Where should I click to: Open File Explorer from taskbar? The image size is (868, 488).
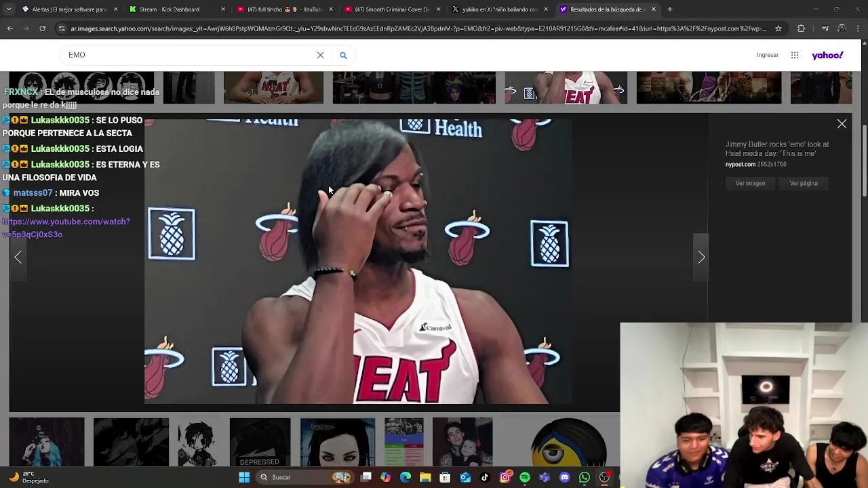click(425, 477)
